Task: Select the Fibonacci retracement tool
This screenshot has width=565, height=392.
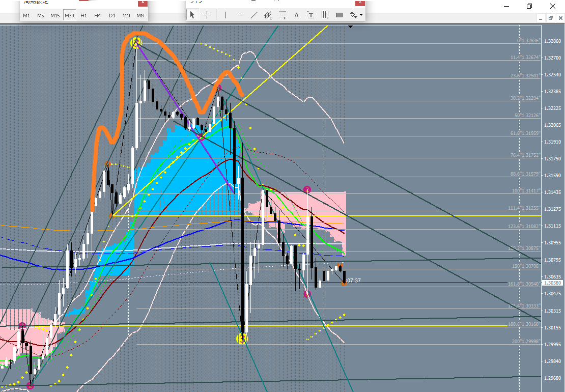Action: click(x=282, y=15)
